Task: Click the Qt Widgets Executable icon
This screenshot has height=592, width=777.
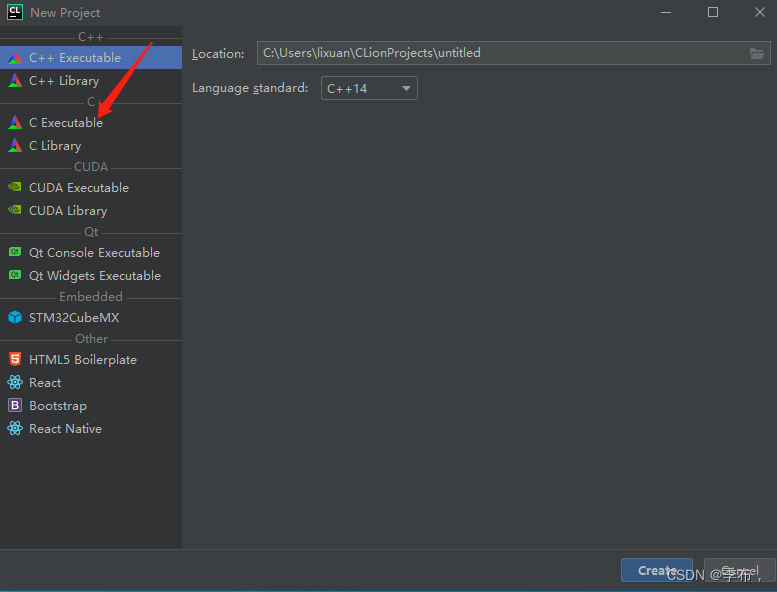Action: [15, 275]
